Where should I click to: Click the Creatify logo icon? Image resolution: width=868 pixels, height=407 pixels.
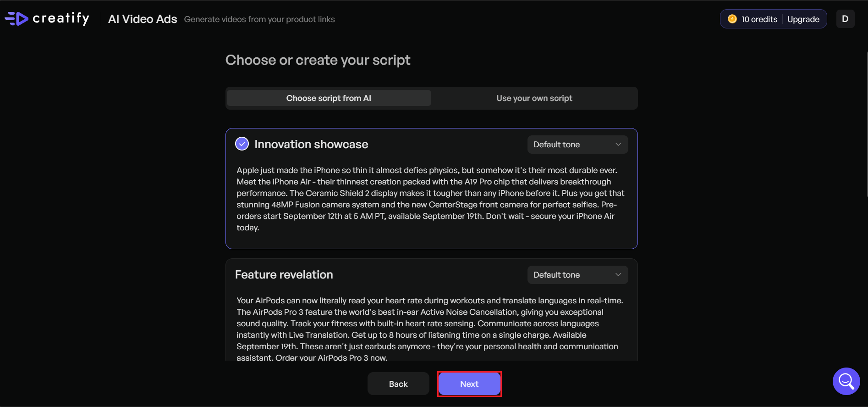16,19
